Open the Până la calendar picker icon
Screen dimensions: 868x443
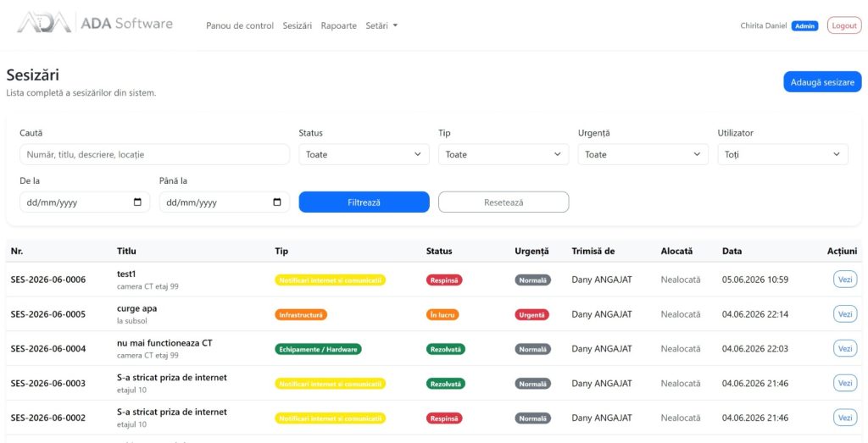[277, 202]
